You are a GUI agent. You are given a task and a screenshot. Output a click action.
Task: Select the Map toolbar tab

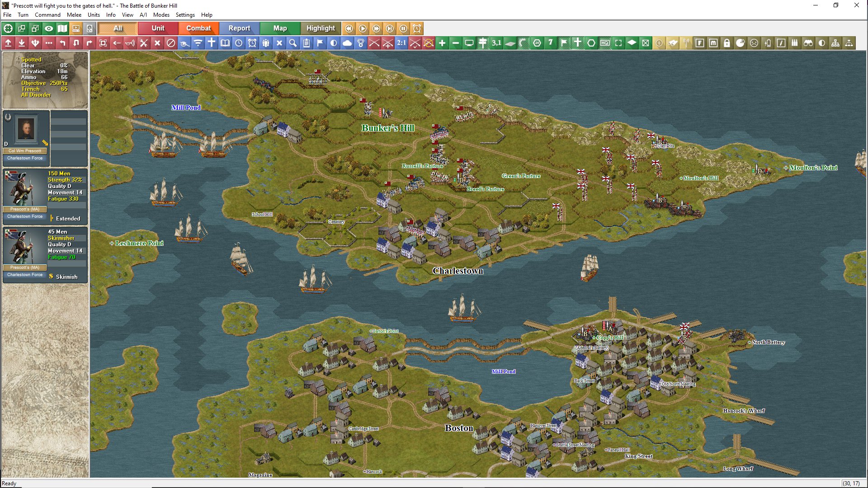[280, 28]
